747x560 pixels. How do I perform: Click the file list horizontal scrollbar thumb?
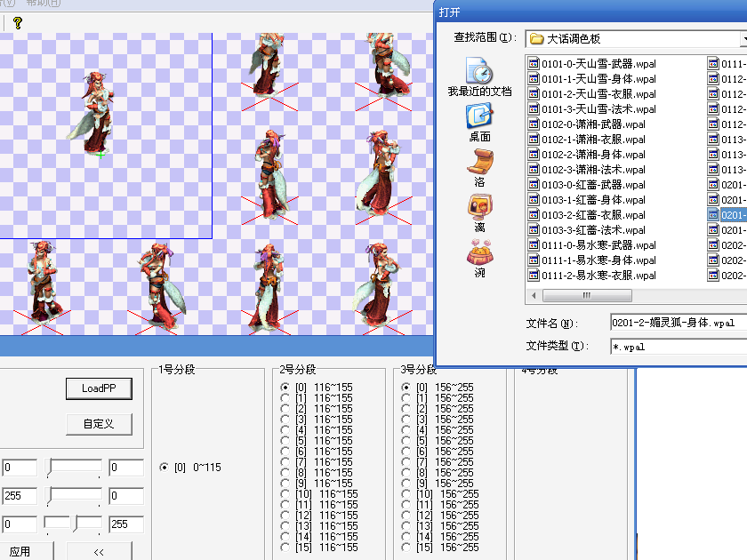click(x=588, y=296)
